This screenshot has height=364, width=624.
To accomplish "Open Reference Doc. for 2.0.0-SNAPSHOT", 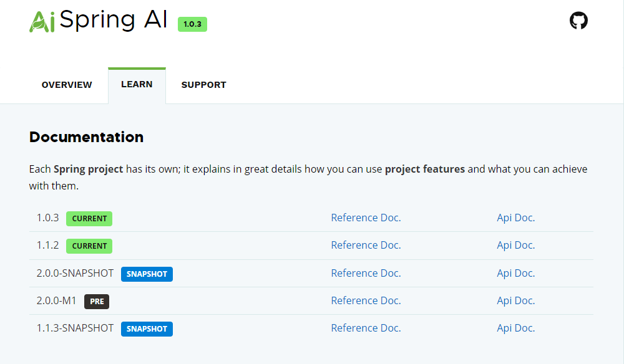I will [x=366, y=274].
